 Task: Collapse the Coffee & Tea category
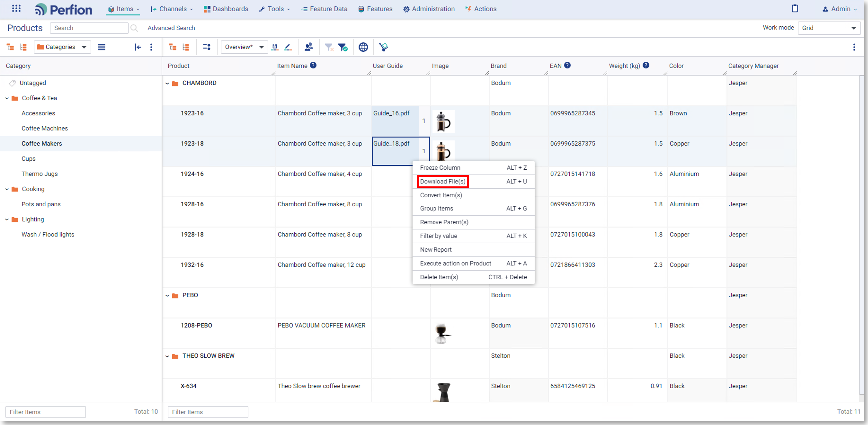point(7,98)
